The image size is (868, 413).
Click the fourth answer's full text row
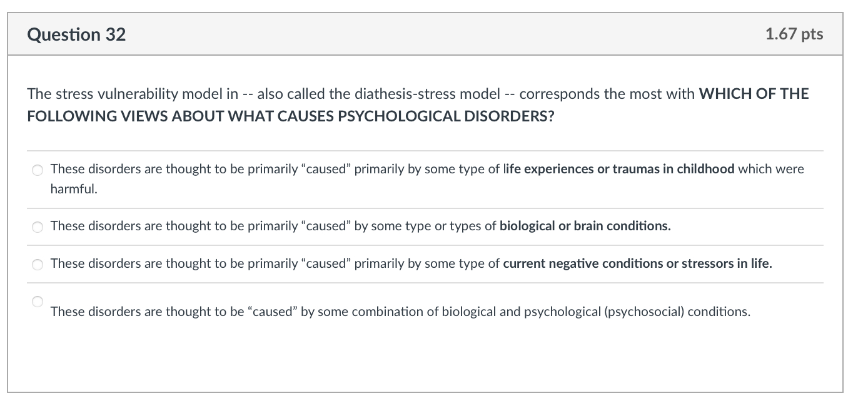point(400,311)
